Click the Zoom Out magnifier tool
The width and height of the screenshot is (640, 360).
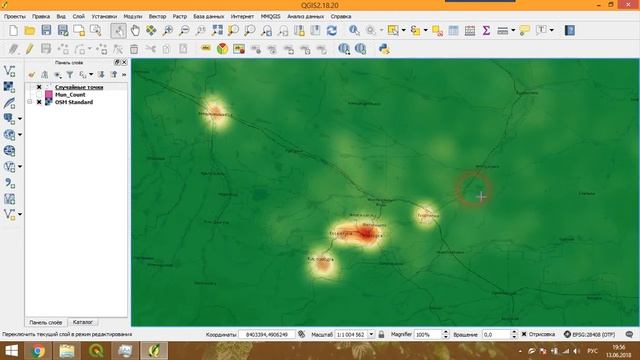pyautogui.click(x=184, y=30)
